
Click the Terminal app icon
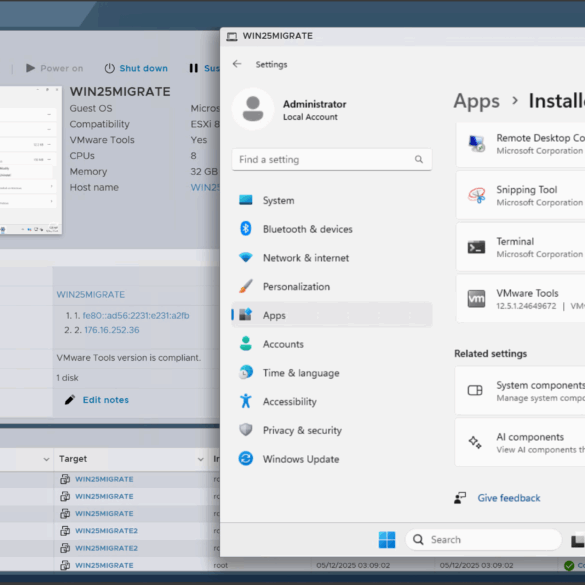[x=476, y=247]
